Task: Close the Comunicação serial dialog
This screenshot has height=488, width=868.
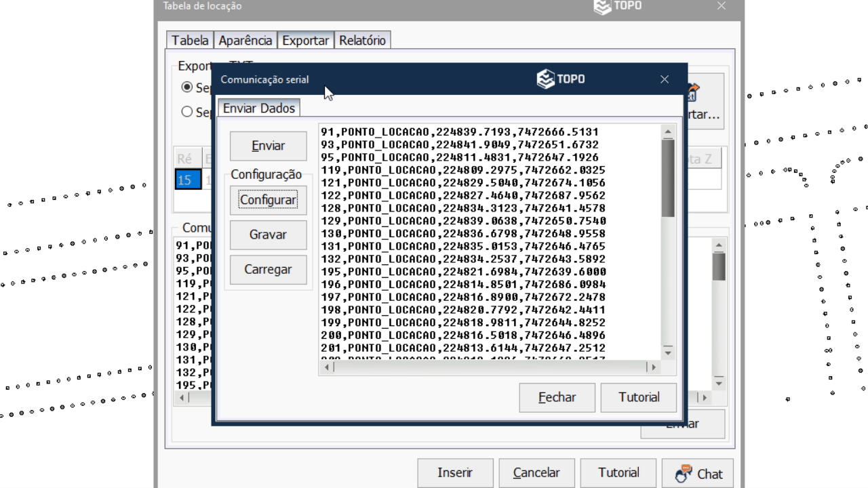Action: [664, 79]
